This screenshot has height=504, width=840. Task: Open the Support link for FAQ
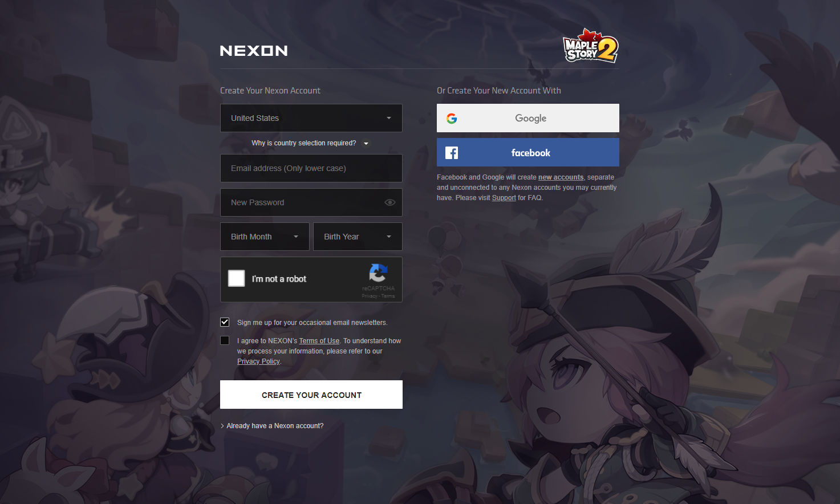click(504, 198)
